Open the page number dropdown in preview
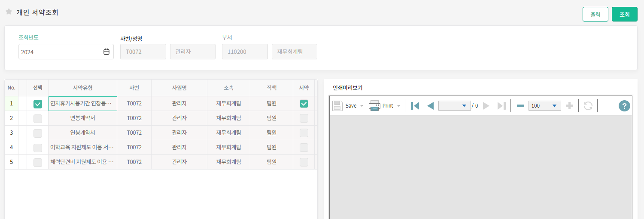 (x=464, y=106)
